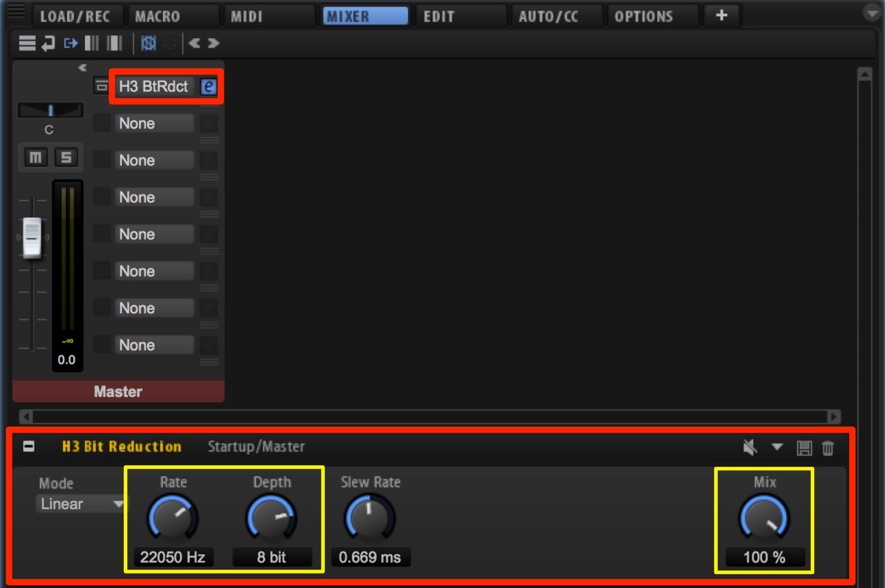Image resolution: width=885 pixels, height=588 pixels.
Task: Mute the Master channel with M button
Action: (36, 157)
